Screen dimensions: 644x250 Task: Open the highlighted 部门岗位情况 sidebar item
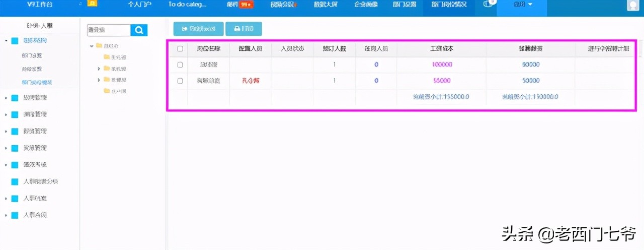37,82
